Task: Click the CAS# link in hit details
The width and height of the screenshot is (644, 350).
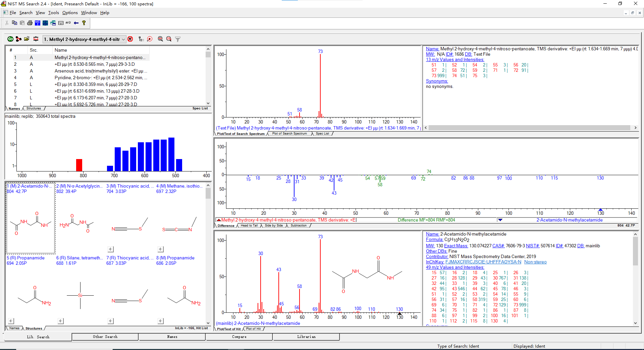Action: [x=498, y=246]
